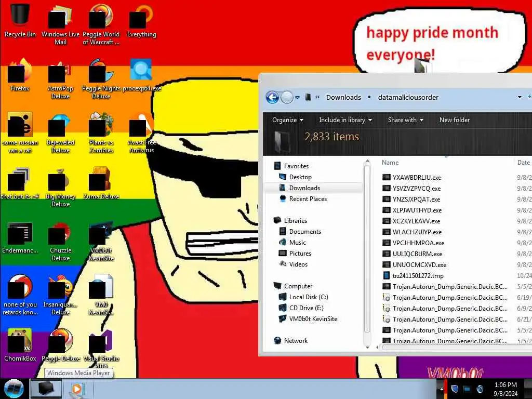The height and width of the screenshot is (399, 532).
Task: Sort files by the Date column header
Action: [524, 163]
